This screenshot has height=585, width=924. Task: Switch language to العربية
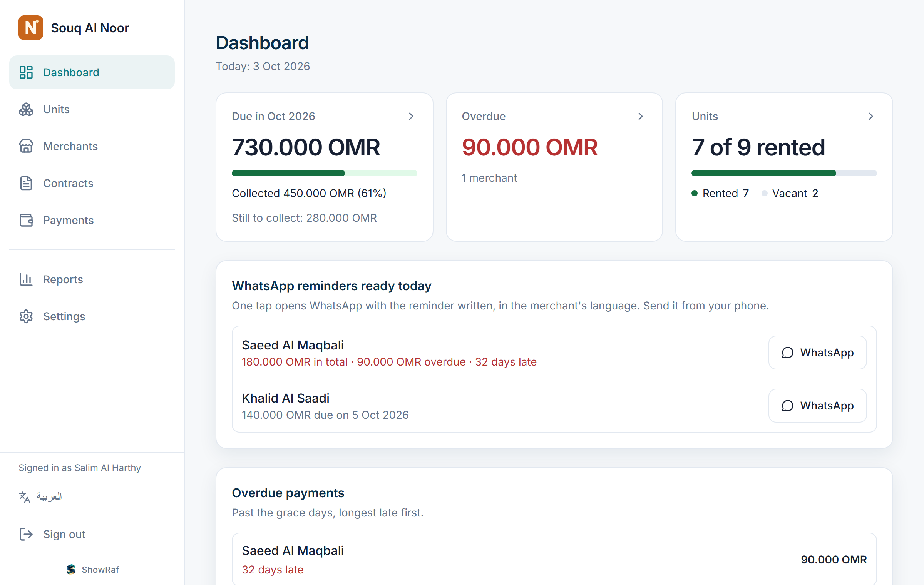tap(41, 497)
